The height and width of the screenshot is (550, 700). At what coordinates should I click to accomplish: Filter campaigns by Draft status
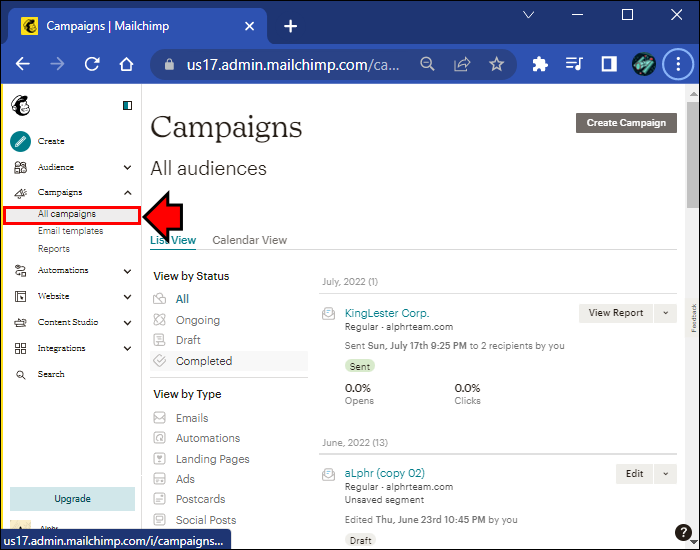pos(189,341)
